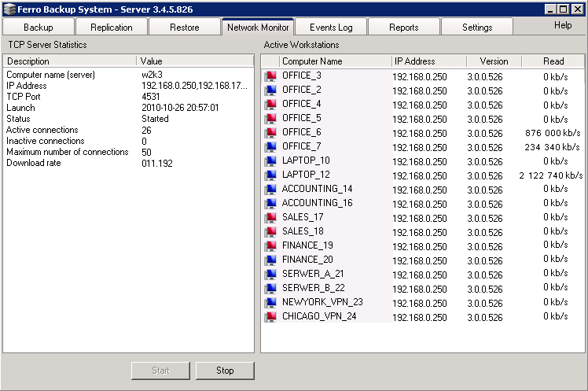This screenshot has width=588, height=391.
Task: Click the Launch value '2010-10-26 20:57:01'
Action: [180, 108]
